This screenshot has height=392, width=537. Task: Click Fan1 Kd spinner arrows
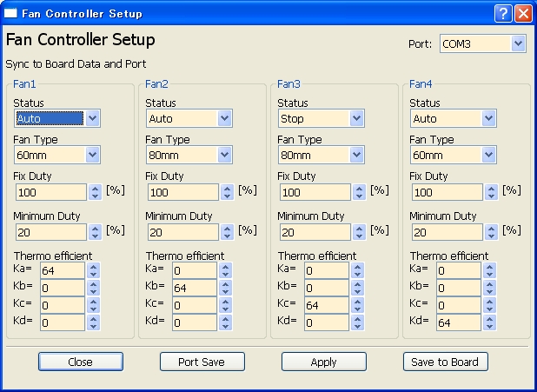[x=93, y=322]
